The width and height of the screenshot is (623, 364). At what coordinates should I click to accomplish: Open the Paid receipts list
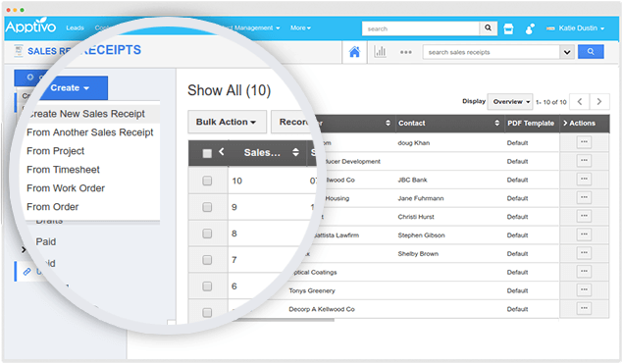[46, 241]
